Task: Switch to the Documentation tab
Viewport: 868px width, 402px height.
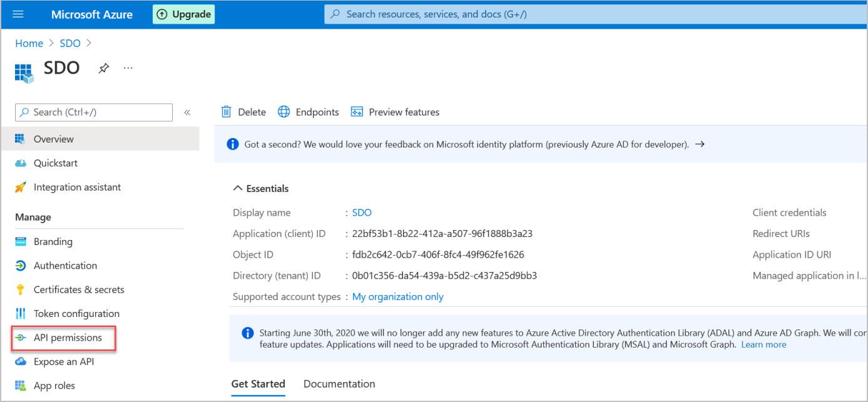Action: click(x=339, y=384)
